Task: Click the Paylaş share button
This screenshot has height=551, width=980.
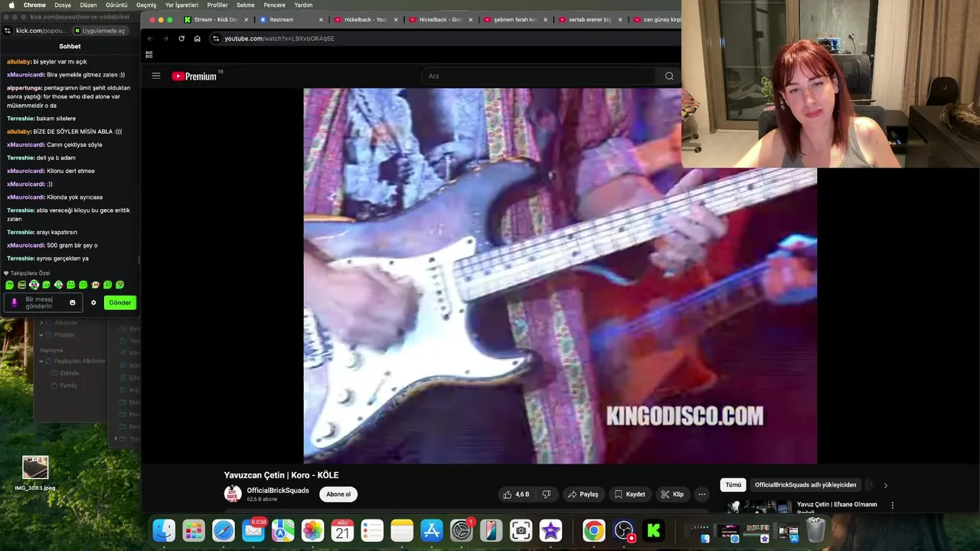Action: tap(583, 494)
